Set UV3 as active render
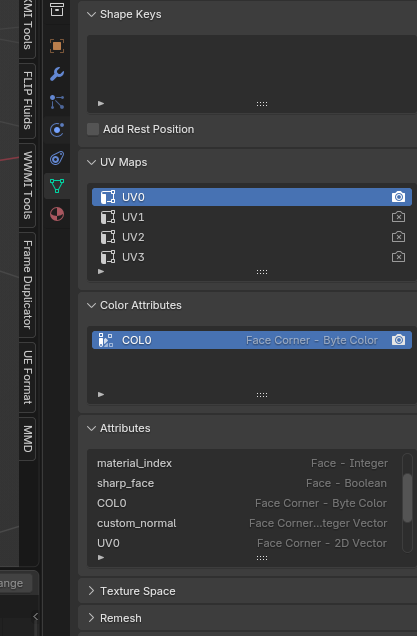This screenshot has width=417, height=636. [398, 257]
